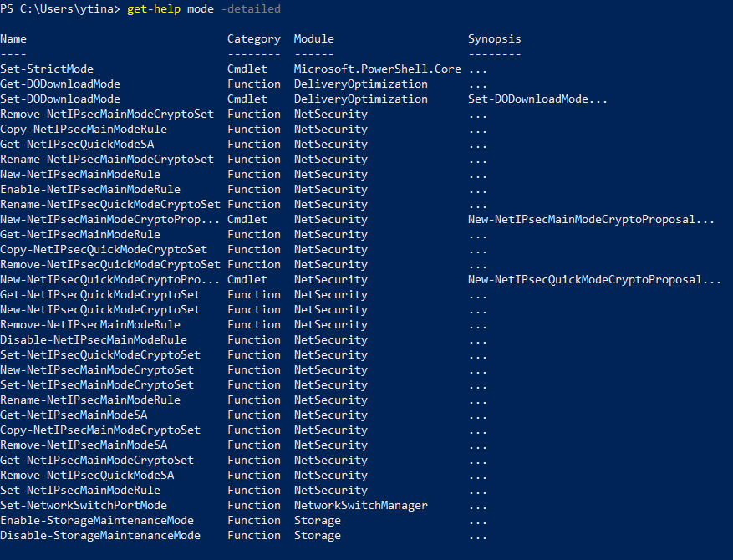Select 'Copy-NetIPsecMainModeCryptoSet' entry
The image size is (733, 560).
coord(100,430)
